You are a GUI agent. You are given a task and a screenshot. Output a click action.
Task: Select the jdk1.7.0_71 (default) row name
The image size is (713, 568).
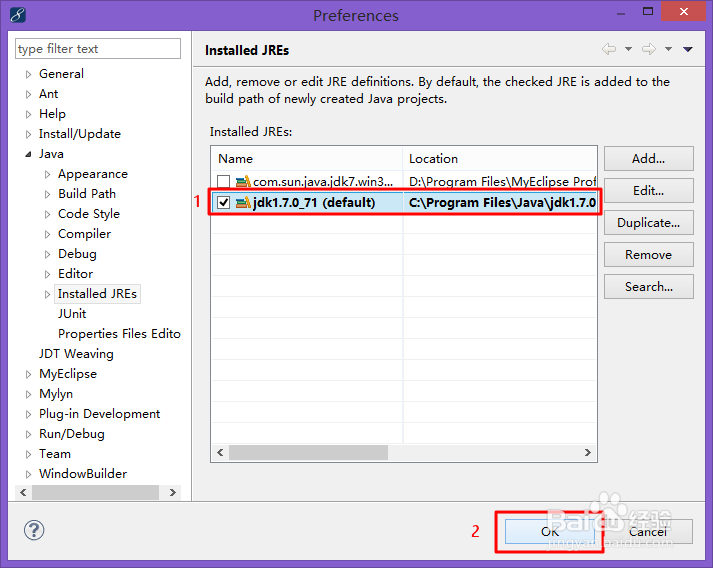pyautogui.click(x=314, y=202)
